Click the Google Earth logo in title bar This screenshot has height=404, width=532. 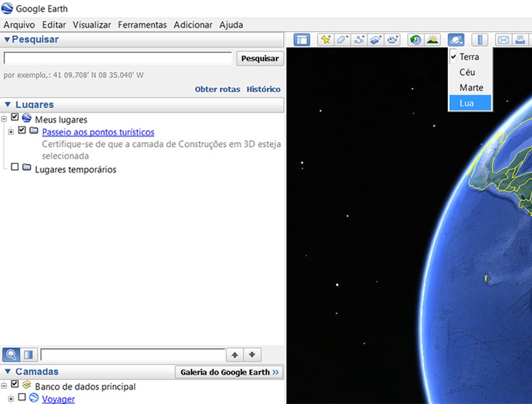[x=7, y=8]
